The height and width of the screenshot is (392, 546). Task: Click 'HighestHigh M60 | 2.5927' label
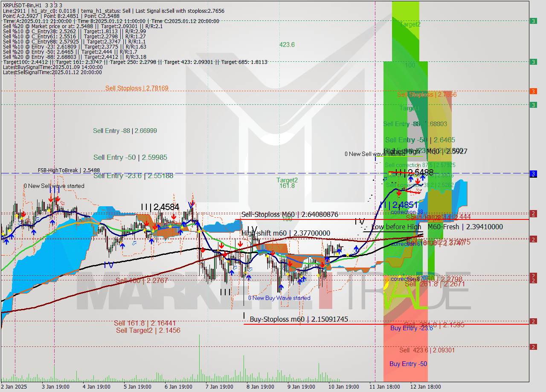point(425,151)
